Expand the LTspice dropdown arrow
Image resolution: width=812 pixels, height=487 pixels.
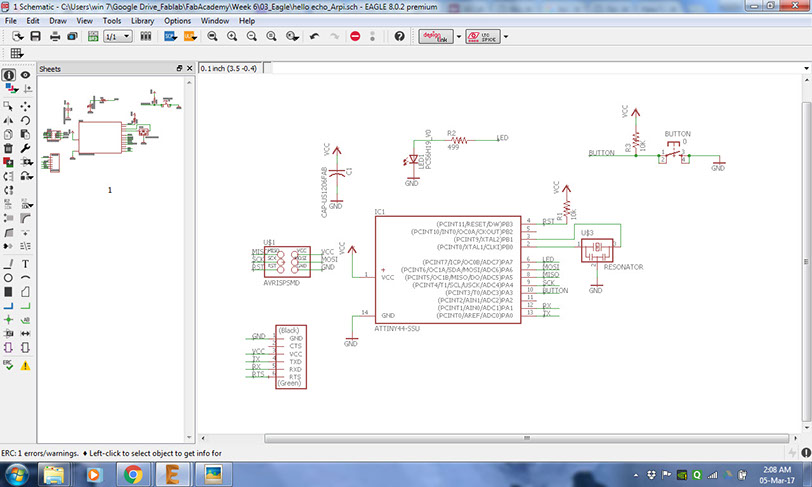point(506,37)
